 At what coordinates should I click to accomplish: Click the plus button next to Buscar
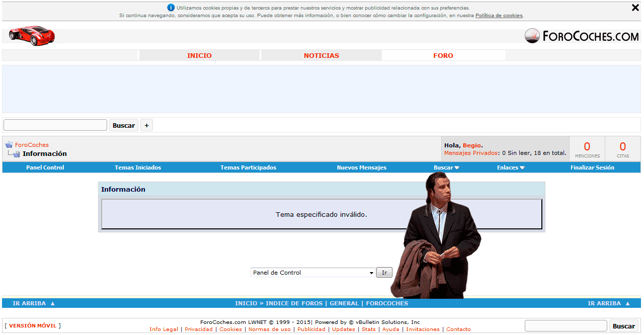tap(146, 125)
